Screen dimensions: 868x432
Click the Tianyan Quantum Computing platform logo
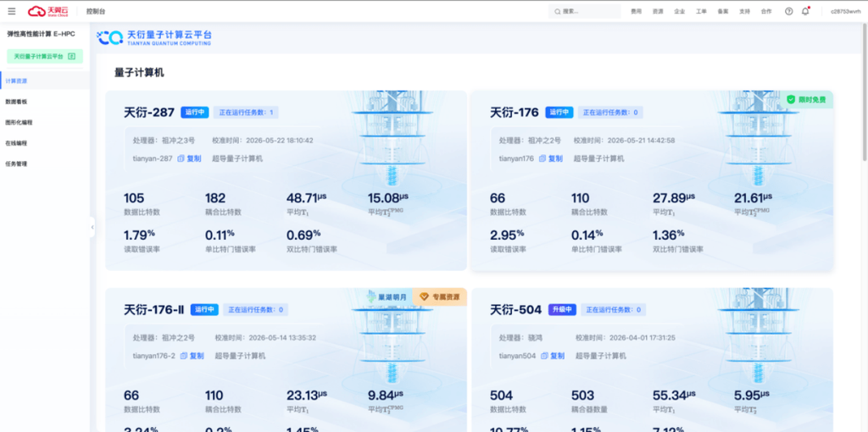tap(154, 37)
